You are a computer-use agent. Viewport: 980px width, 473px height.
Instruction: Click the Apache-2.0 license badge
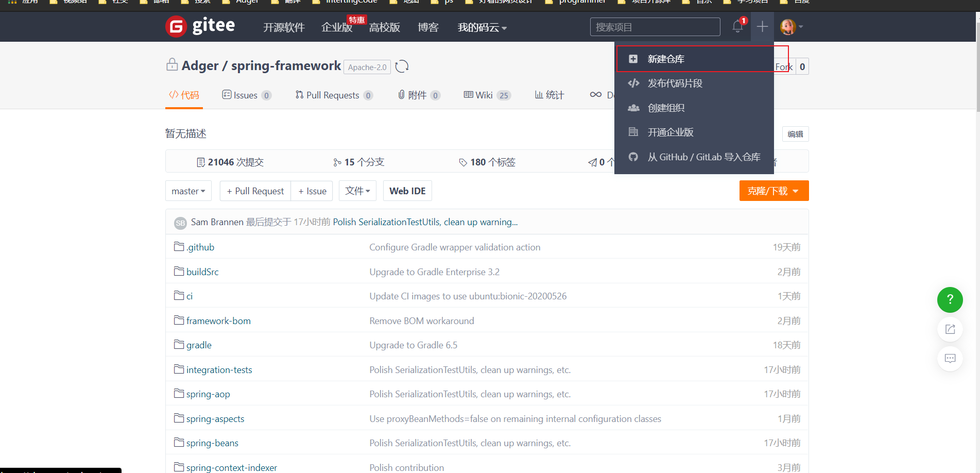[367, 67]
